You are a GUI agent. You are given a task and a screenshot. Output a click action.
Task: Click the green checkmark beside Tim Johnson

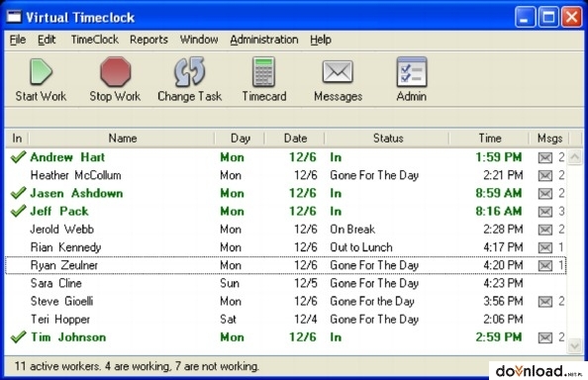click(18, 336)
